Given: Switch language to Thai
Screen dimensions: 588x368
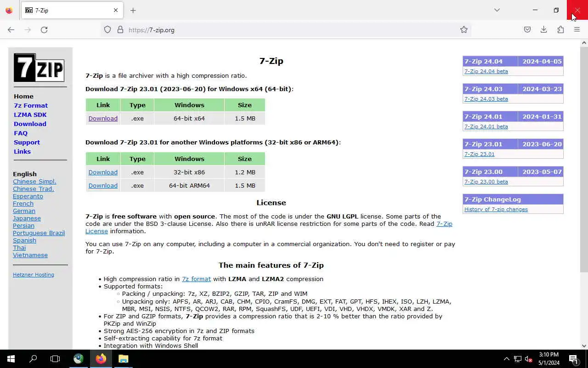Looking at the screenshot, I should point(19,247).
